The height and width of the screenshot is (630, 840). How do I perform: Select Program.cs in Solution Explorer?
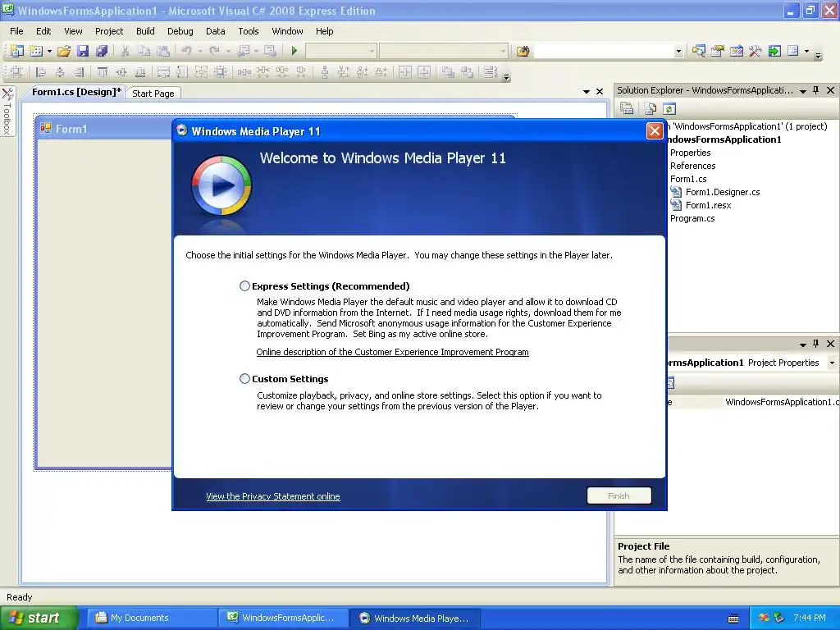[x=692, y=218]
